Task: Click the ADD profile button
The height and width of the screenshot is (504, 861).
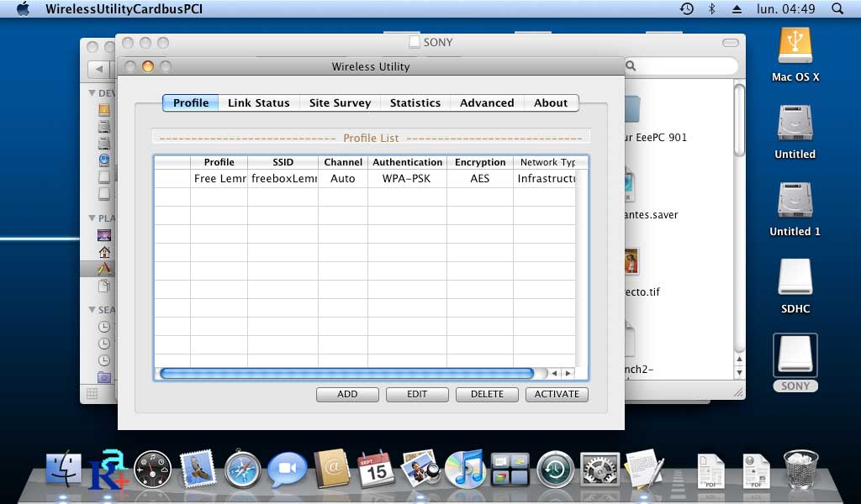Action: (347, 394)
